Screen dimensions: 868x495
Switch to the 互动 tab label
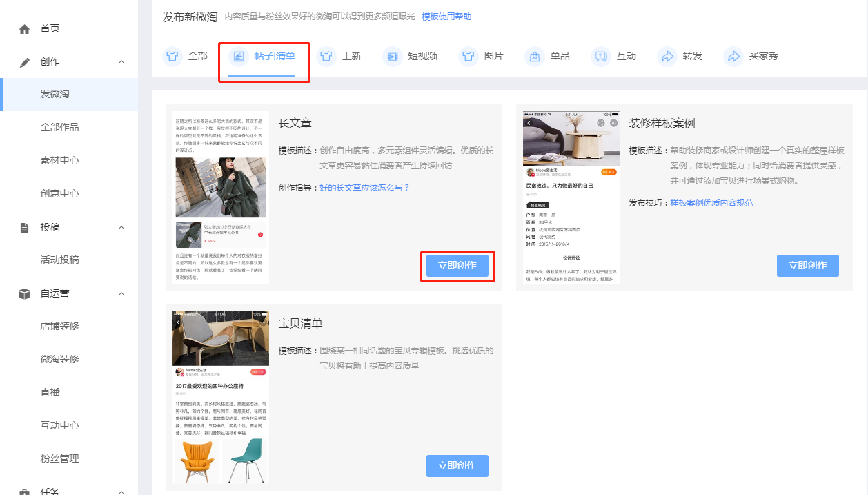(627, 57)
